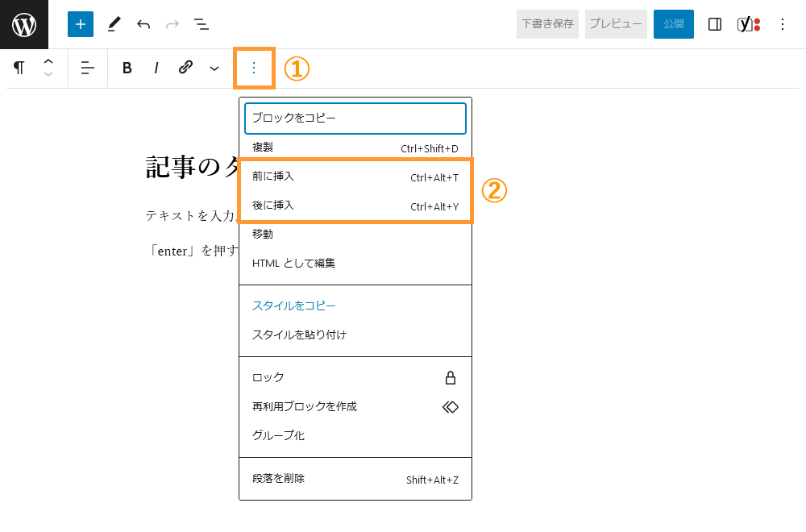Open the block inserter
This screenshot has height=532, width=806.
coord(80,24)
